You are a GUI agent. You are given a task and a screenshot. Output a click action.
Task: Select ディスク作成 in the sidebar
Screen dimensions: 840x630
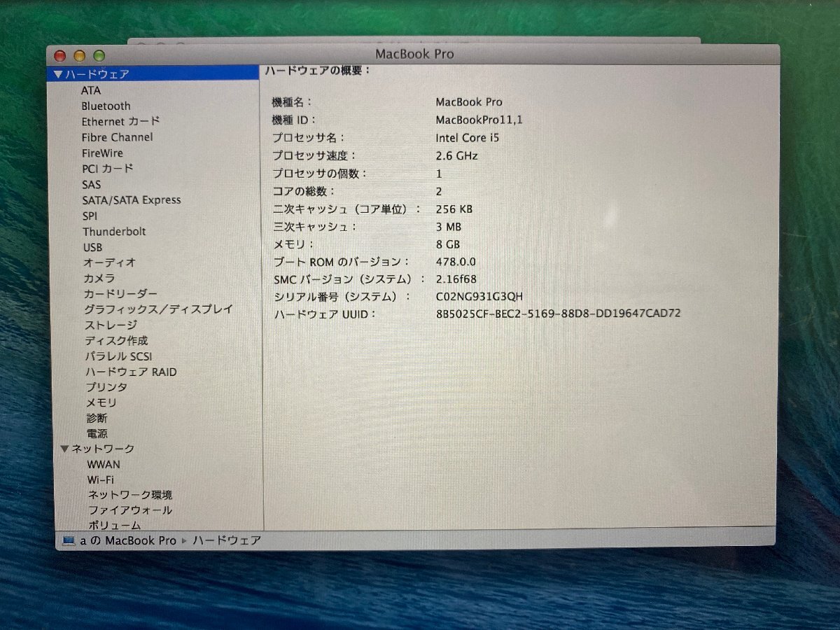(115, 341)
